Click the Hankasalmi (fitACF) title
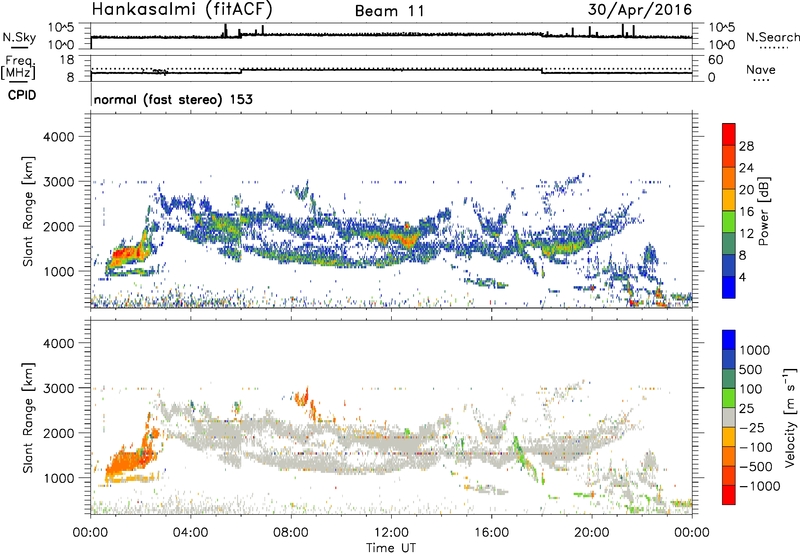Screen dimensions: 800x554 (182, 10)
